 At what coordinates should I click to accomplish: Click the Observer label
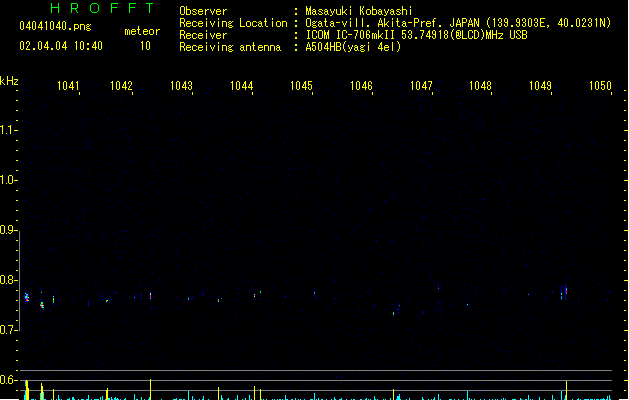(x=203, y=11)
